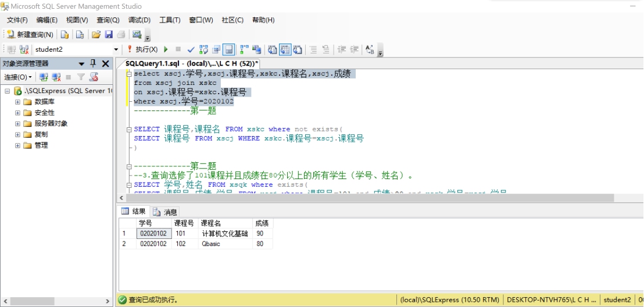Select the Qbasic result cell
The image size is (644, 307).
pyautogui.click(x=225, y=244)
